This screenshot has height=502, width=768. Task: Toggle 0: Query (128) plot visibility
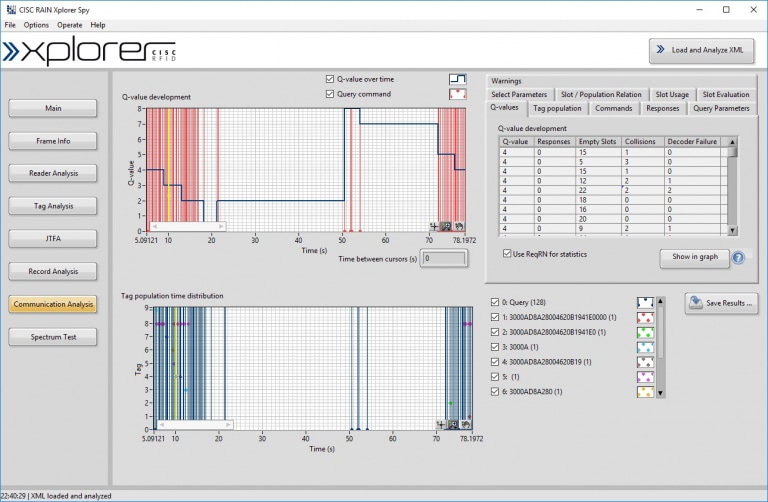pyautogui.click(x=495, y=302)
